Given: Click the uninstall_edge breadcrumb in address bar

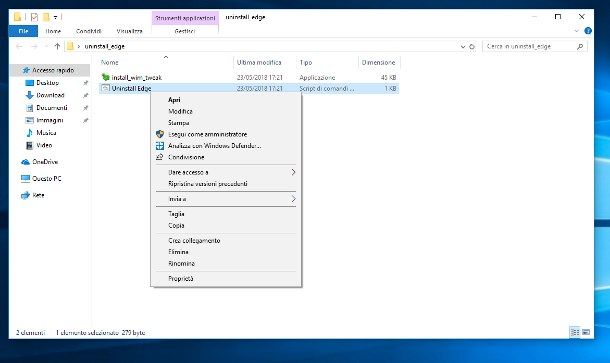Looking at the screenshot, I should point(105,46).
